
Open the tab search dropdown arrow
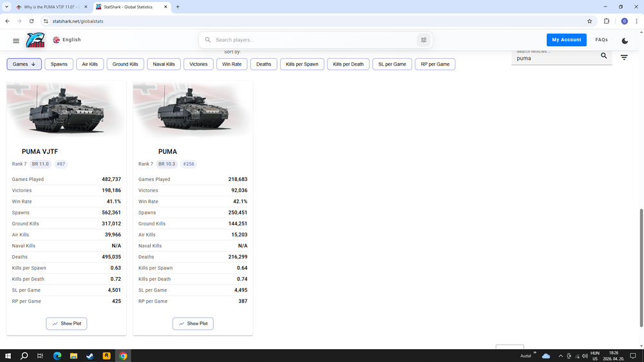click(x=6, y=7)
